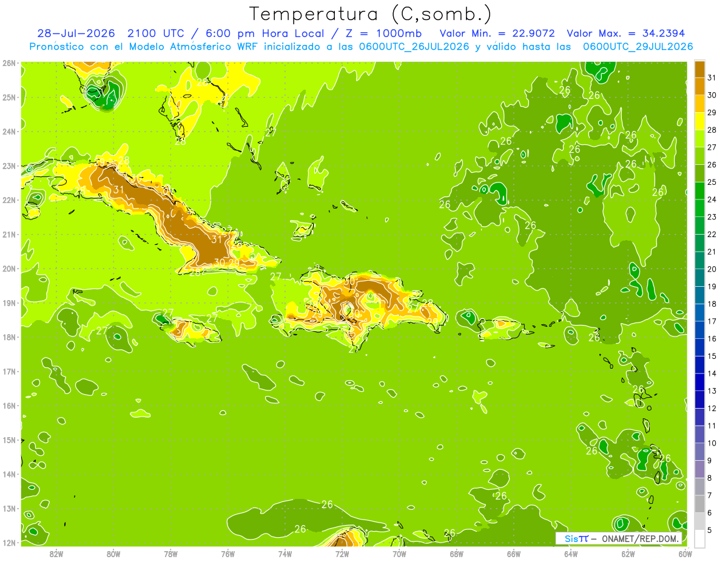Viewport: 728px width, 562px height.
Task: Click legend scale value "27"
Action: [x=712, y=147]
